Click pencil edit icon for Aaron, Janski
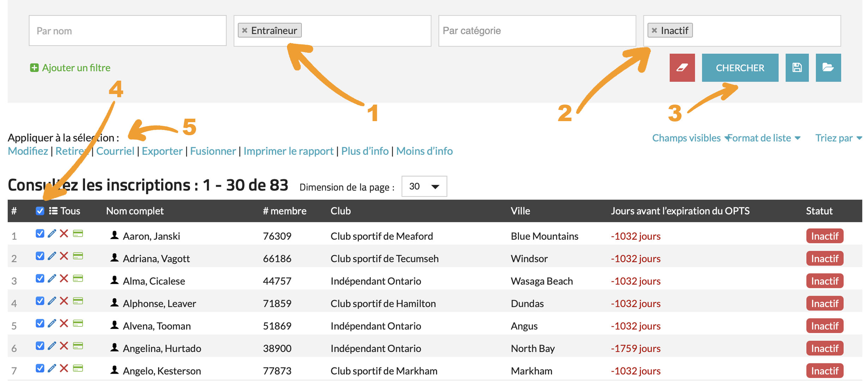The width and height of the screenshot is (868, 381). click(x=52, y=233)
